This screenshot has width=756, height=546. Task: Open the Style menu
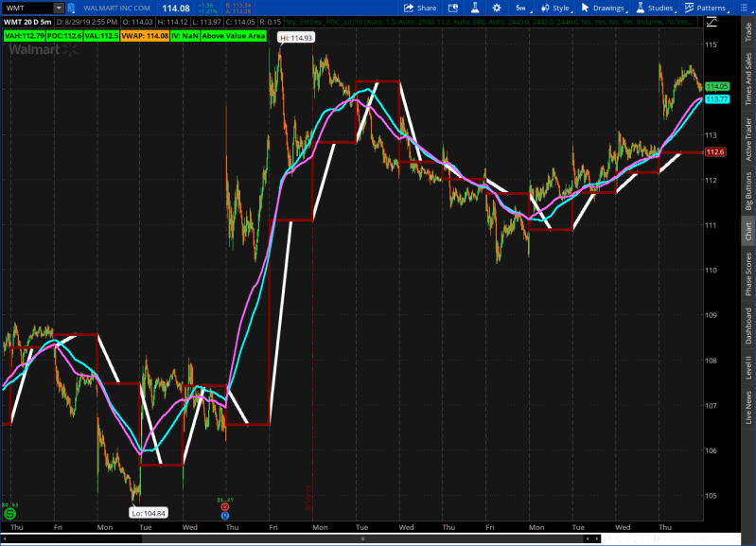(556, 8)
